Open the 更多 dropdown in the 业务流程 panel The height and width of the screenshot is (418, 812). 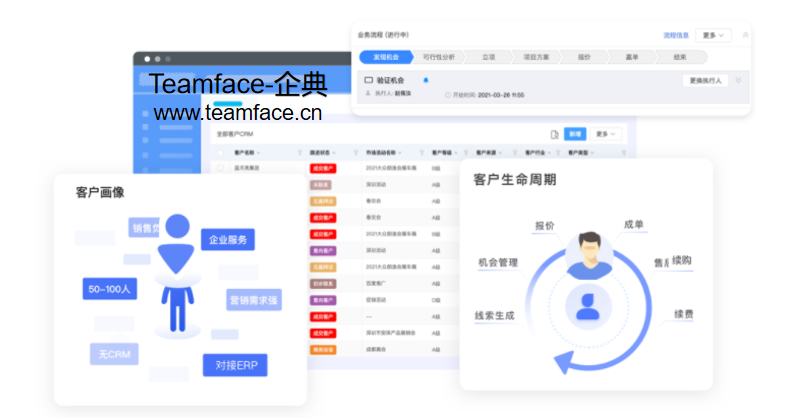[x=713, y=35]
